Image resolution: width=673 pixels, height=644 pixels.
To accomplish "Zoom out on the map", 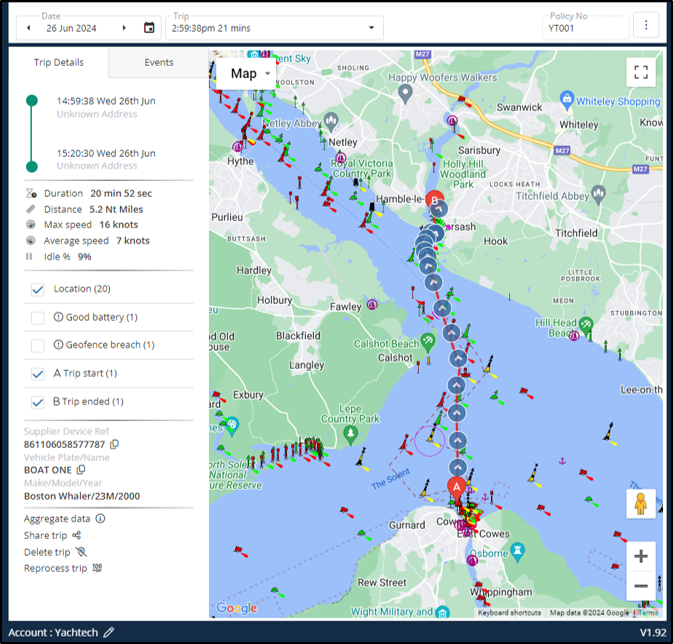I will pyautogui.click(x=641, y=586).
